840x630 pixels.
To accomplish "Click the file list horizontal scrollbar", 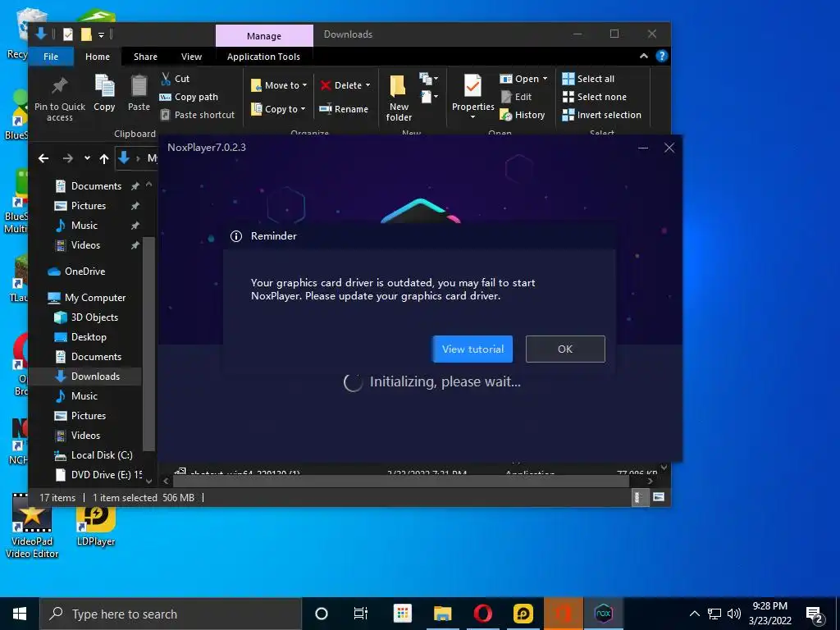I will click(400, 481).
